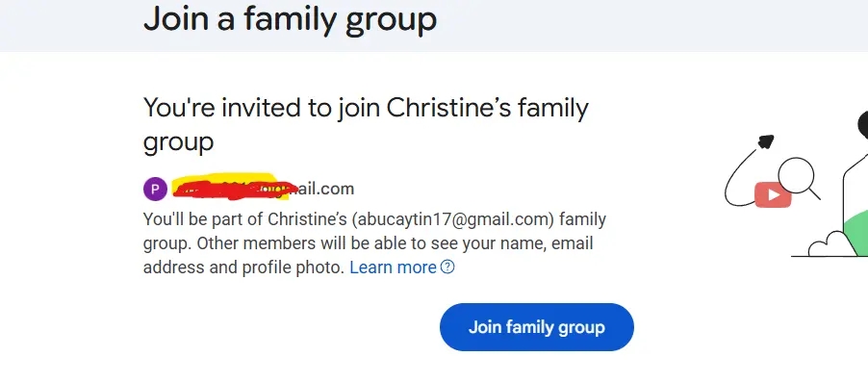
Task: Click the question mark help icon
Action: [447, 267]
